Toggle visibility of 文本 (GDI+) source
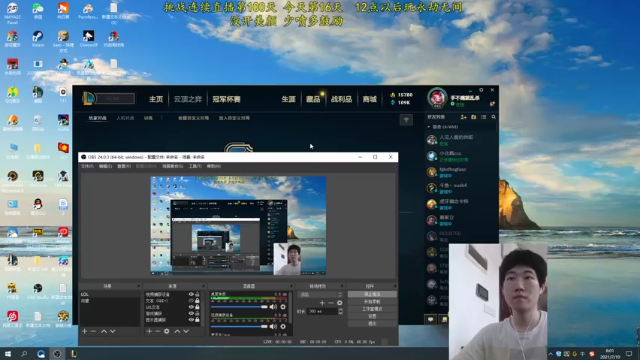Image resolution: width=640 pixels, height=360 pixels. (x=191, y=300)
